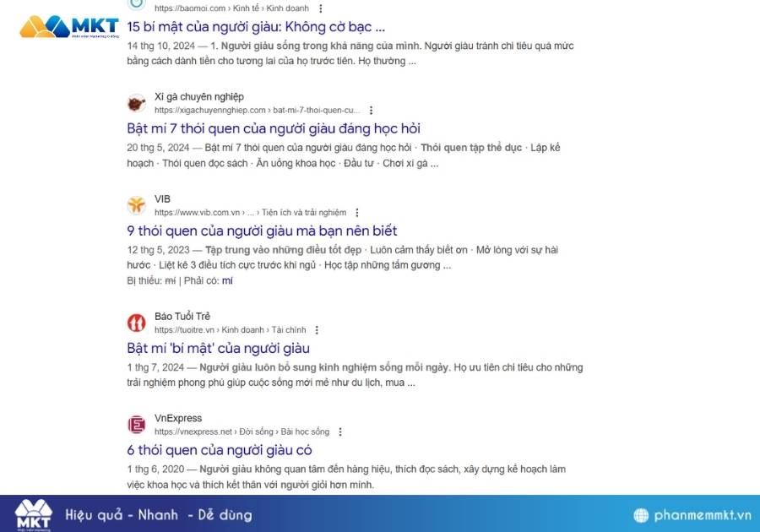This screenshot has width=760, height=532.
Task: Open three-dot menu beside tuoitre.vn URL
Action: [x=317, y=329]
